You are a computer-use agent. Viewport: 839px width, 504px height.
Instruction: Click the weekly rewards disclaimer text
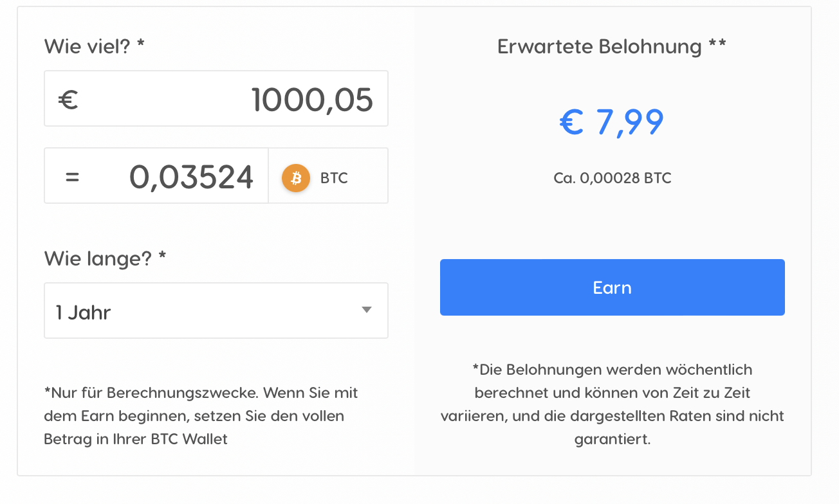[613, 404]
